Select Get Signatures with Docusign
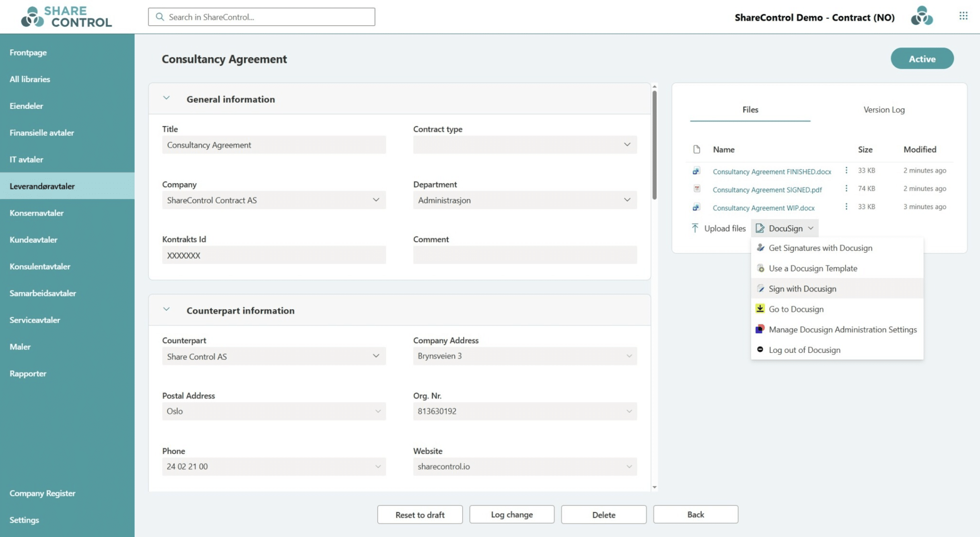This screenshot has height=537, width=980. tap(837, 248)
